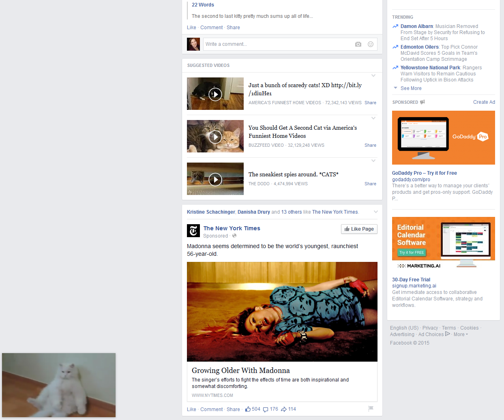The width and height of the screenshot is (504, 420).
Task: Expand trending list with See More
Action: tap(411, 88)
